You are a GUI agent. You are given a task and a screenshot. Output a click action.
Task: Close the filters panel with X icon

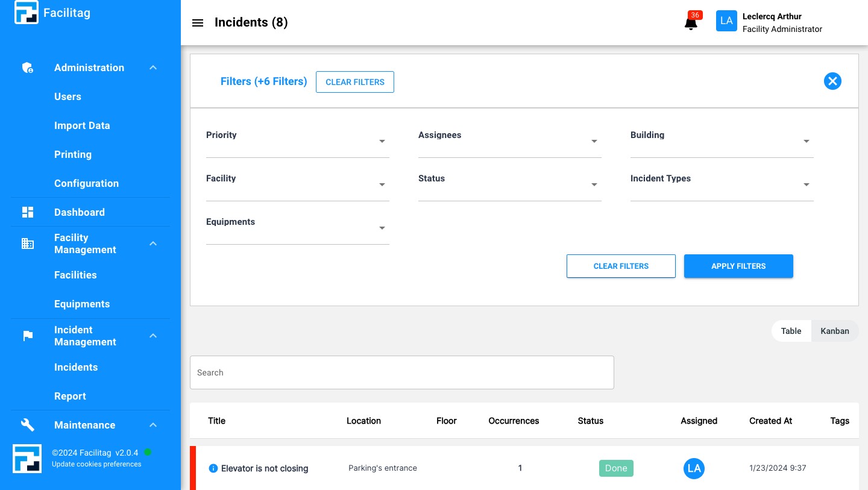[832, 81]
